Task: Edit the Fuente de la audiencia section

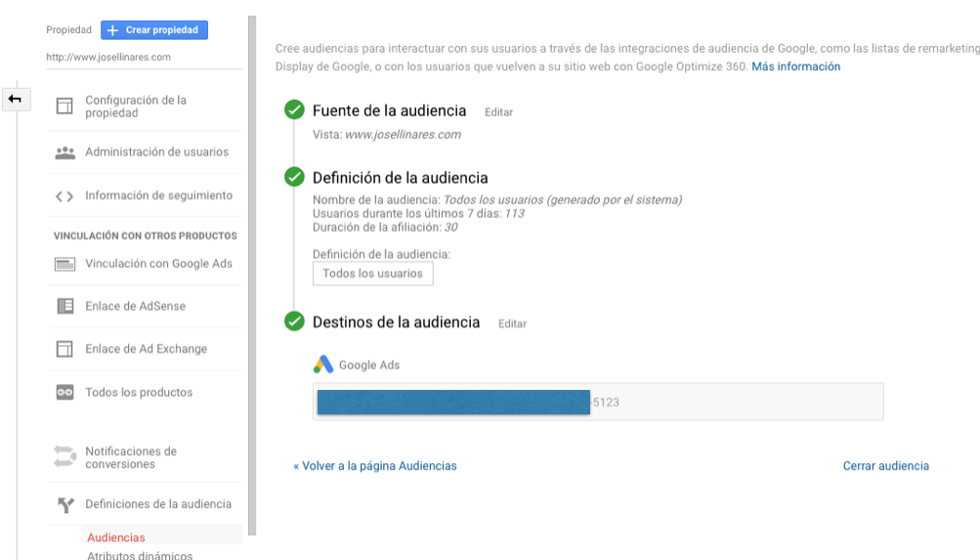Action: (498, 112)
